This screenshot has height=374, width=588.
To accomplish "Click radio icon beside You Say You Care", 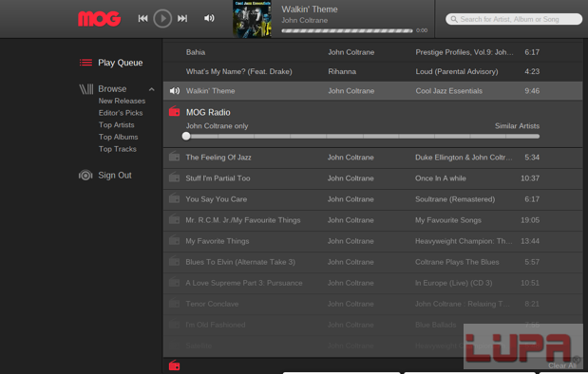I will coord(174,198).
